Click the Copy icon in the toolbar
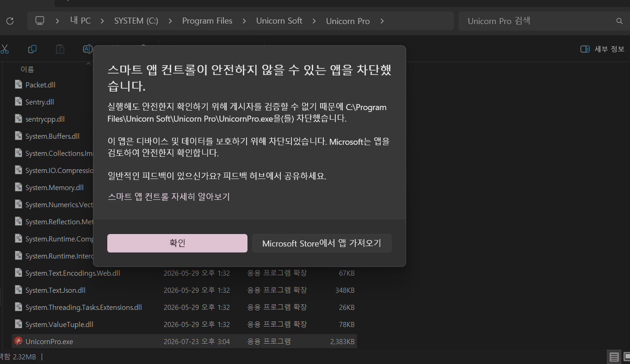This screenshot has height=364, width=630. pyautogui.click(x=32, y=49)
